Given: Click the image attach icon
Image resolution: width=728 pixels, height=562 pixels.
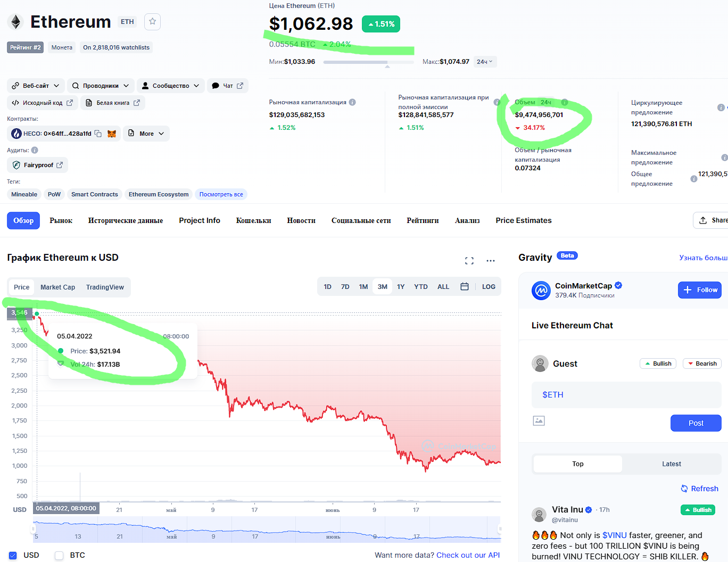Looking at the screenshot, I should click(x=539, y=421).
